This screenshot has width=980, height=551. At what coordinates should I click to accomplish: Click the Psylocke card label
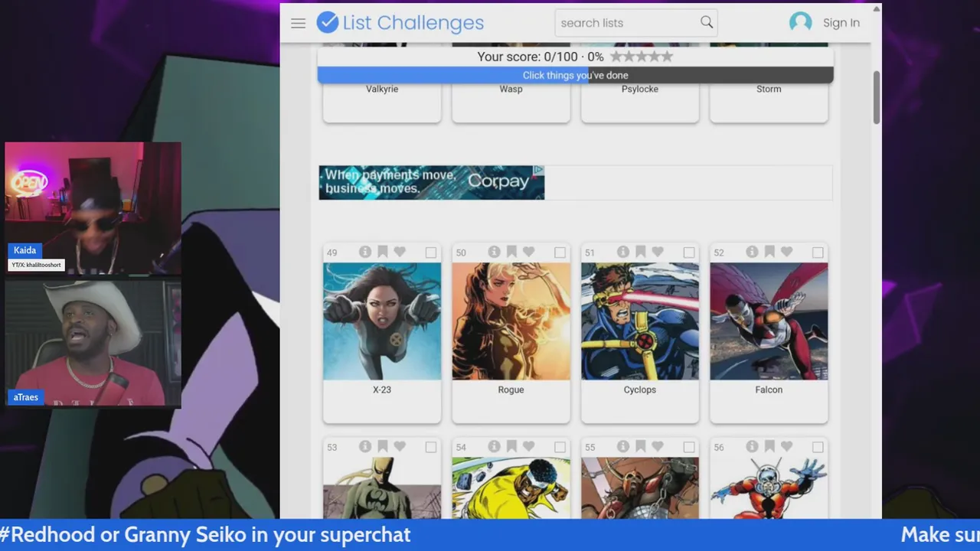(640, 89)
